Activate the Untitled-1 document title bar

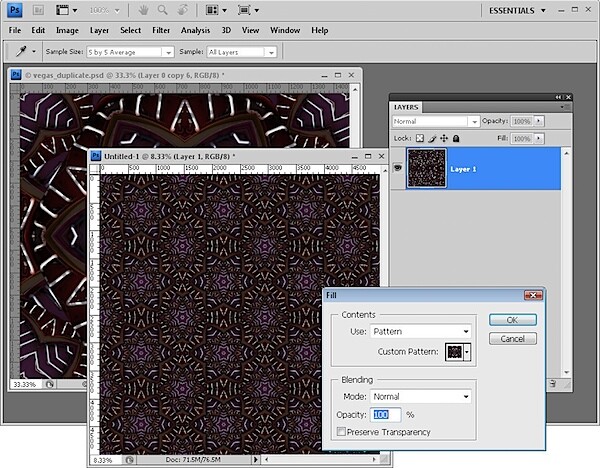tap(237, 156)
